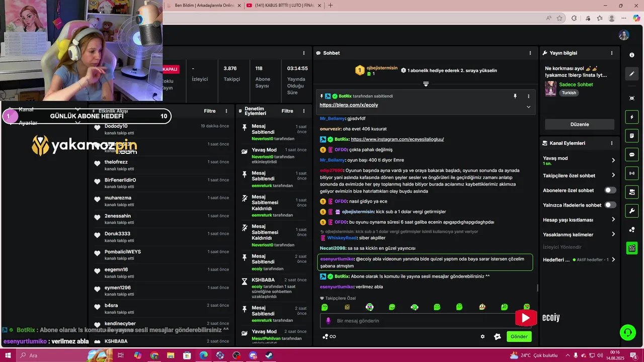This screenshot has height=362, width=644.
Task: Click the Gönder send button
Action: 519,337
